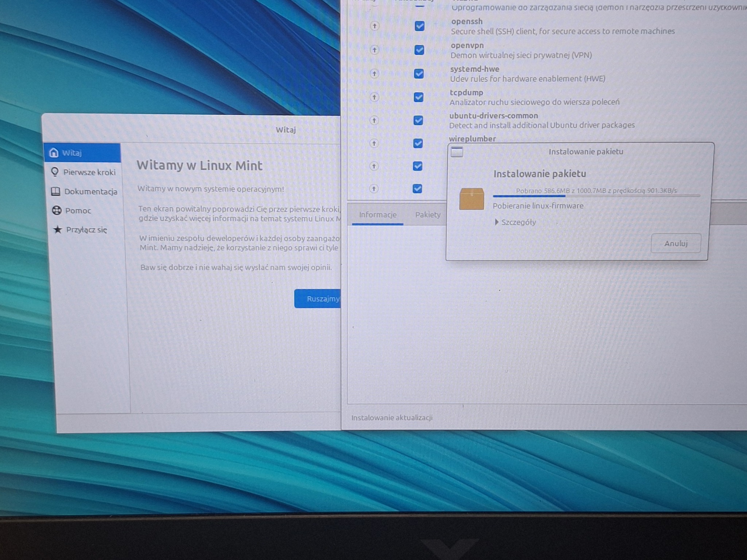
Task: Cancel the installation with Anuluj
Action: [x=676, y=243]
